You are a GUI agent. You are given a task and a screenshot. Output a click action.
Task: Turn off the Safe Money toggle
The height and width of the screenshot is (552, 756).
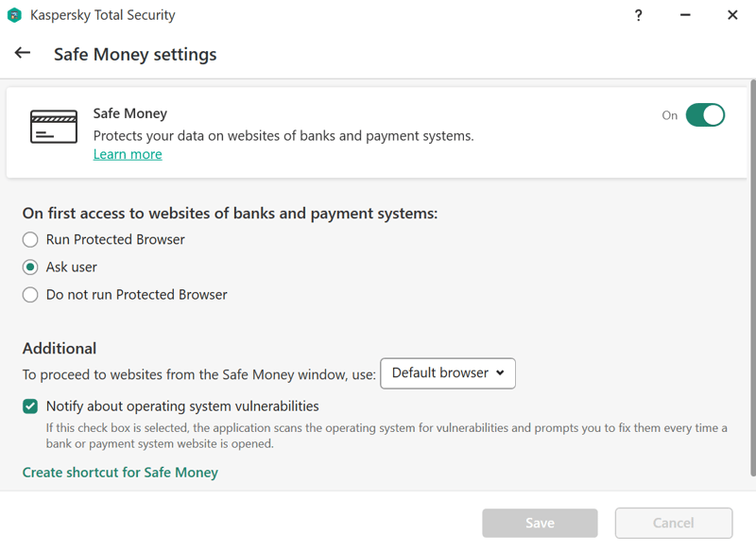tap(705, 115)
